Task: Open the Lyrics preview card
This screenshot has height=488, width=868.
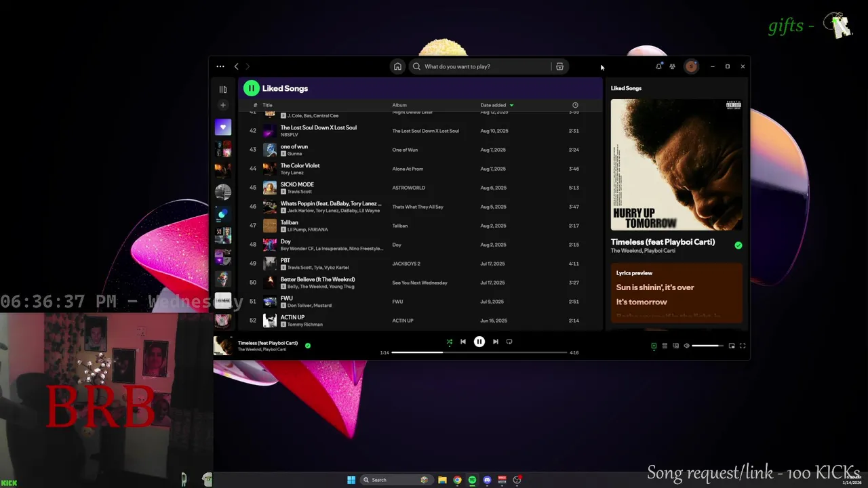Action: [676, 293]
